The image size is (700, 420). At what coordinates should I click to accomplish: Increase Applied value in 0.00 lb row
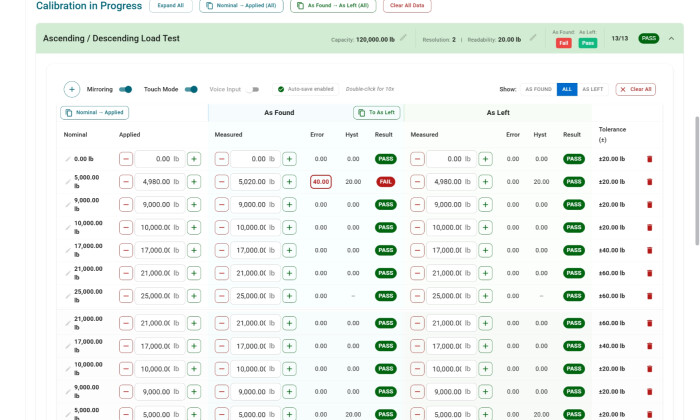pyautogui.click(x=194, y=158)
